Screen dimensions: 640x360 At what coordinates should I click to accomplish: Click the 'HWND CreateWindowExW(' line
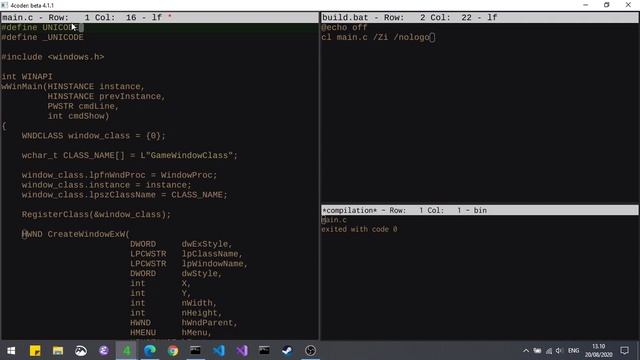(x=76, y=234)
